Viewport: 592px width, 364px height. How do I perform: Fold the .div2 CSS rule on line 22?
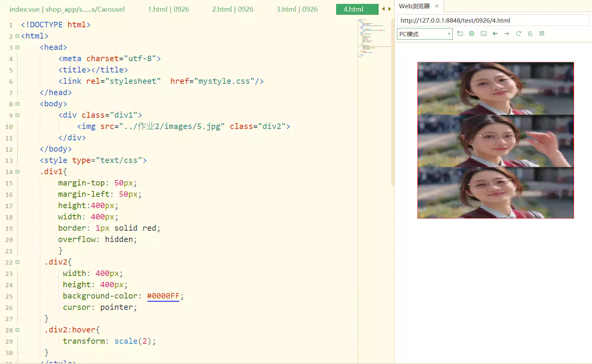(17, 262)
